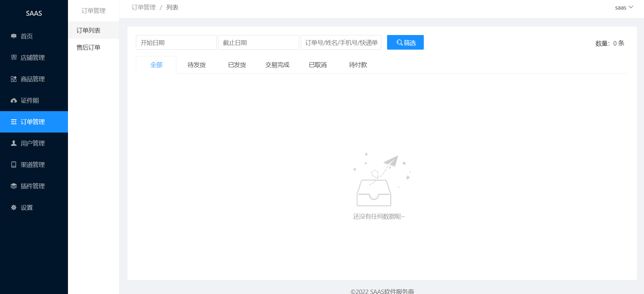Open the 设置 menu item
The image size is (644, 294).
click(x=34, y=207)
